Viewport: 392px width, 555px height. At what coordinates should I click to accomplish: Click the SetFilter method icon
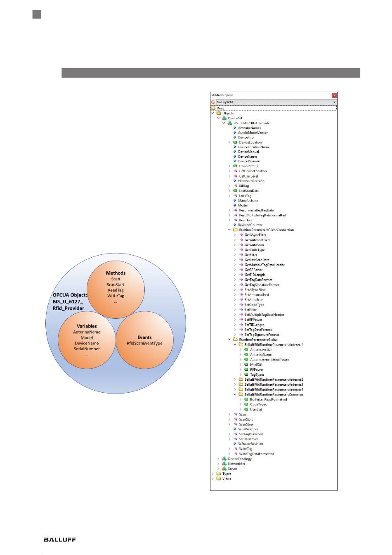click(241, 310)
